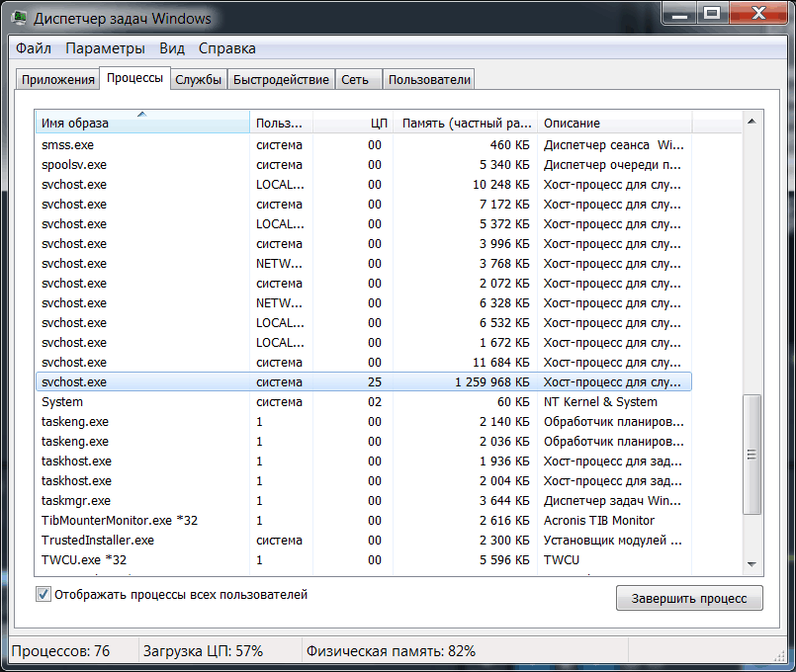The height and width of the screenshot is (672, 796).
Task: Open the "Файл" menu
Action: (34, 48)
